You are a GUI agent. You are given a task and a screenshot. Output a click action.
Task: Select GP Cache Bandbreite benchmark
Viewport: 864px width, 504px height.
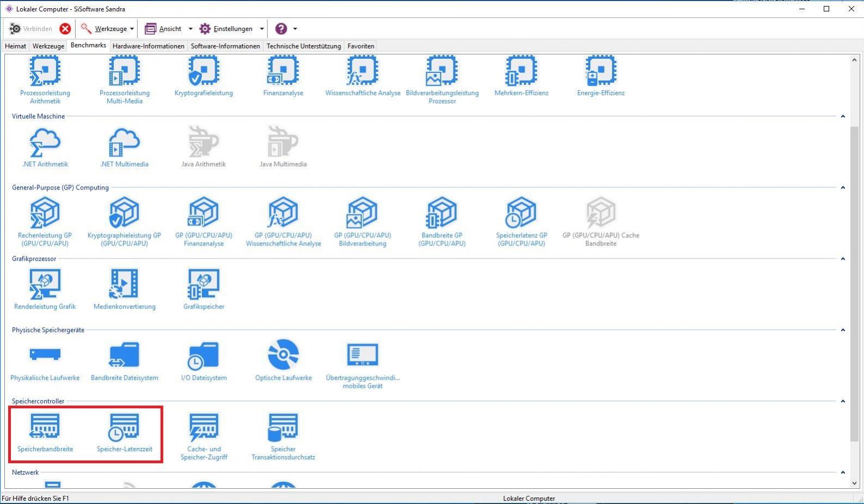(601, 222)
